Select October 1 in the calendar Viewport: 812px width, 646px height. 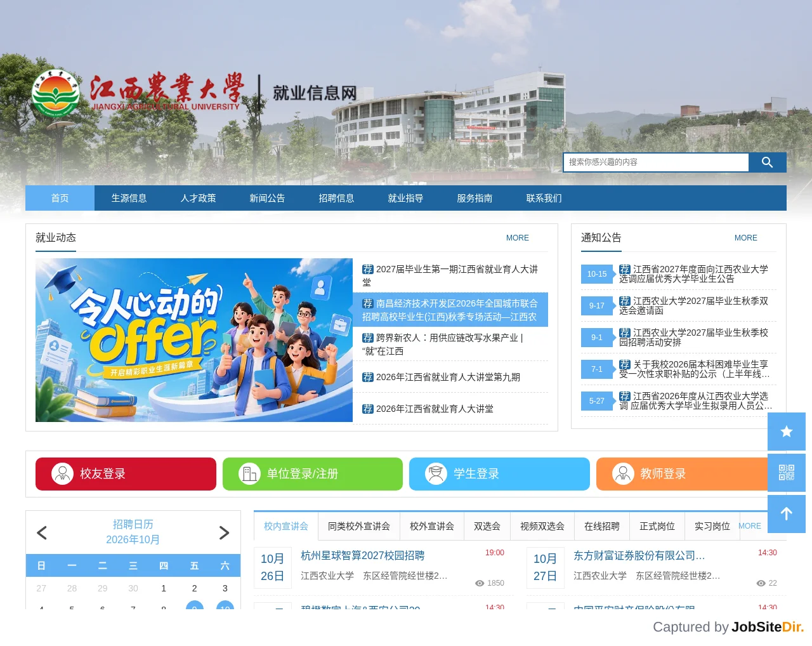click(x=164, y=588)
